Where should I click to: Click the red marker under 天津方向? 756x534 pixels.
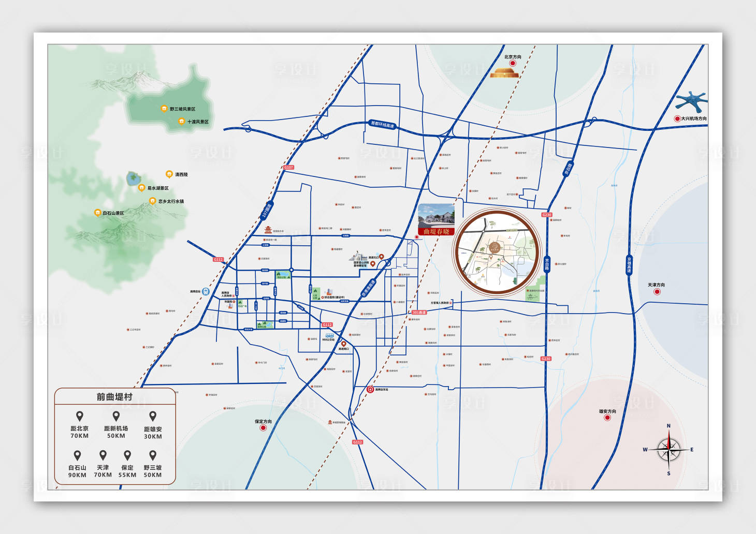pyautogui.click(x=657, y=292)
